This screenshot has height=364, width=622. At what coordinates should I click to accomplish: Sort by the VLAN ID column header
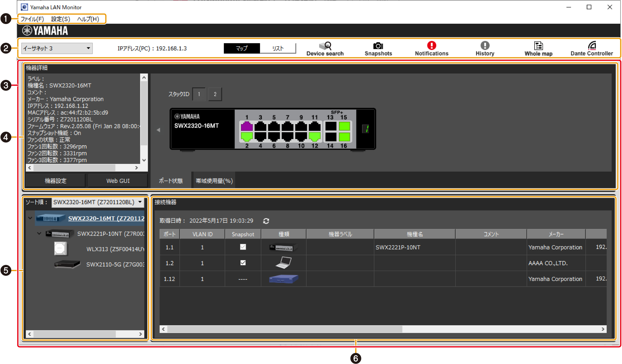(203, 234)
